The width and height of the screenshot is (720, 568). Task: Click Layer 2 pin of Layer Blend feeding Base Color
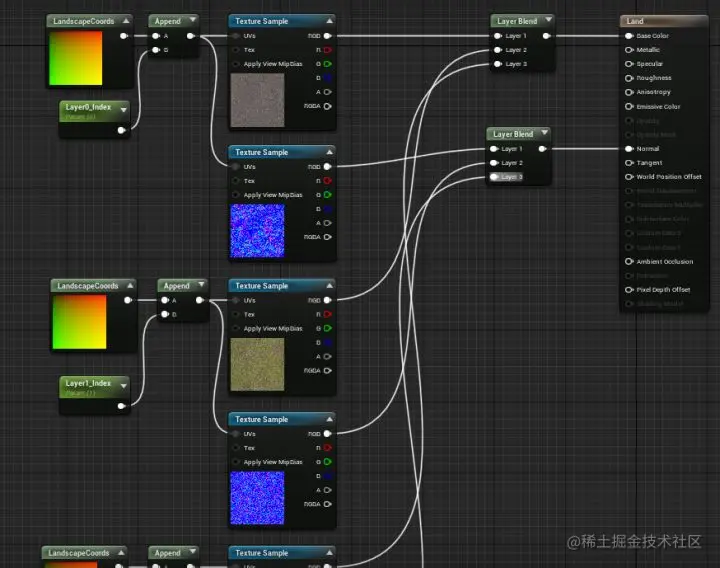tap(498, 50)
